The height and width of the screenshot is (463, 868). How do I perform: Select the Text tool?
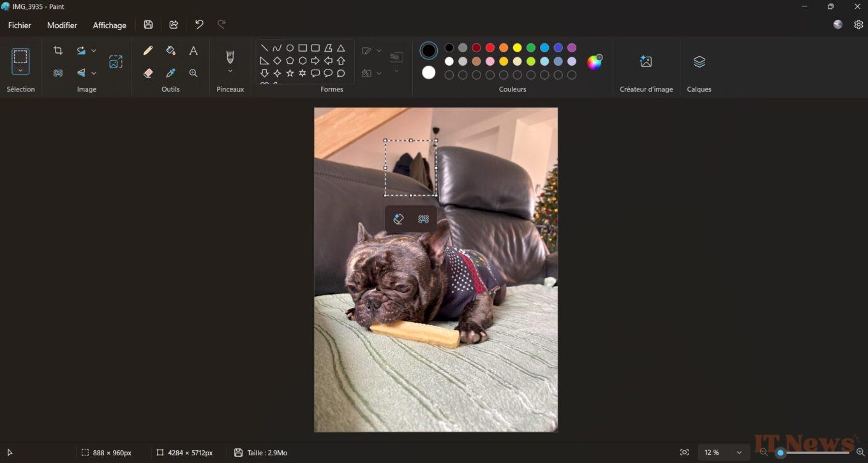193,50
